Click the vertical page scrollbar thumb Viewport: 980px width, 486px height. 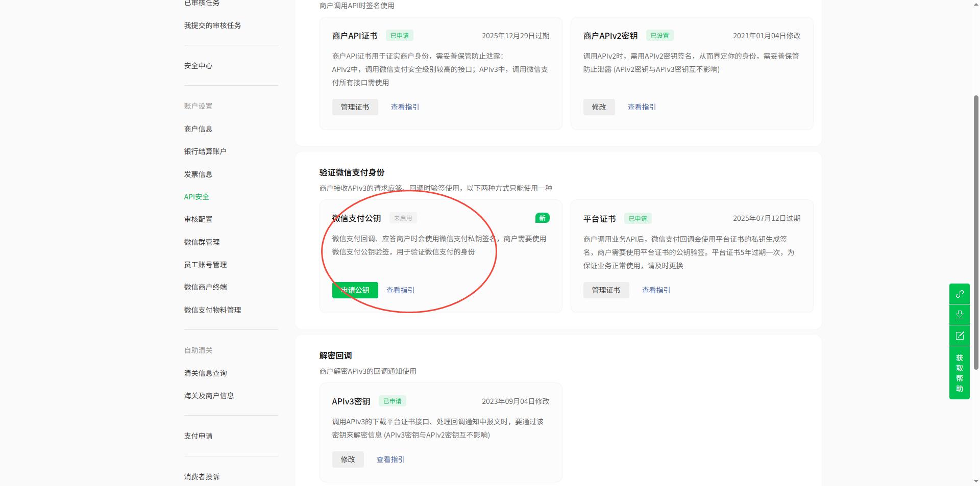[x=976, y=232]
